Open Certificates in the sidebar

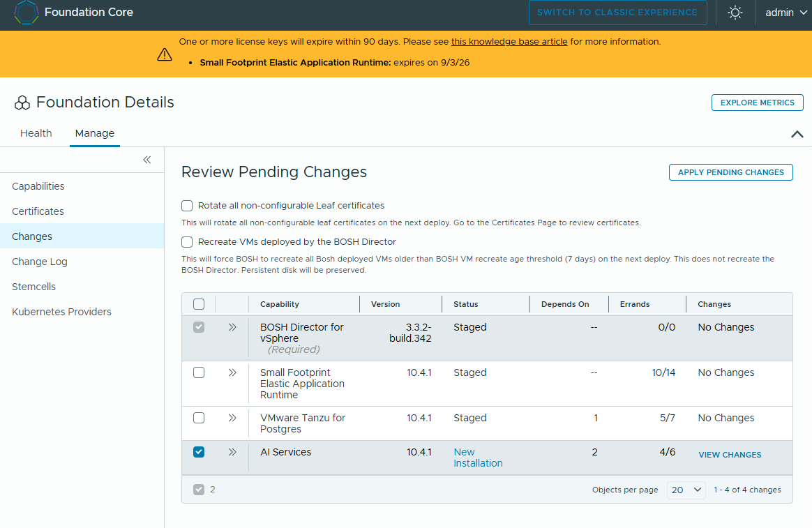pyautogui.click(x=38, y=211)
